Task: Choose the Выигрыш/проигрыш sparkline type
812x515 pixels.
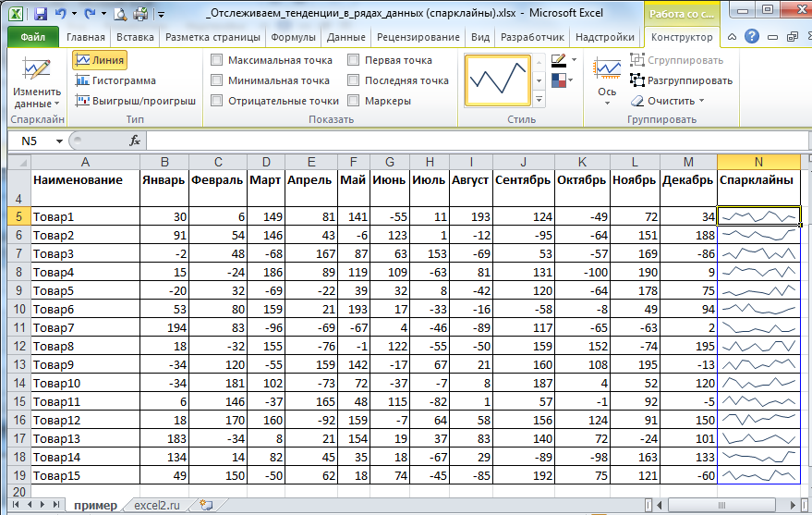Action: click(x=135, y=101)
